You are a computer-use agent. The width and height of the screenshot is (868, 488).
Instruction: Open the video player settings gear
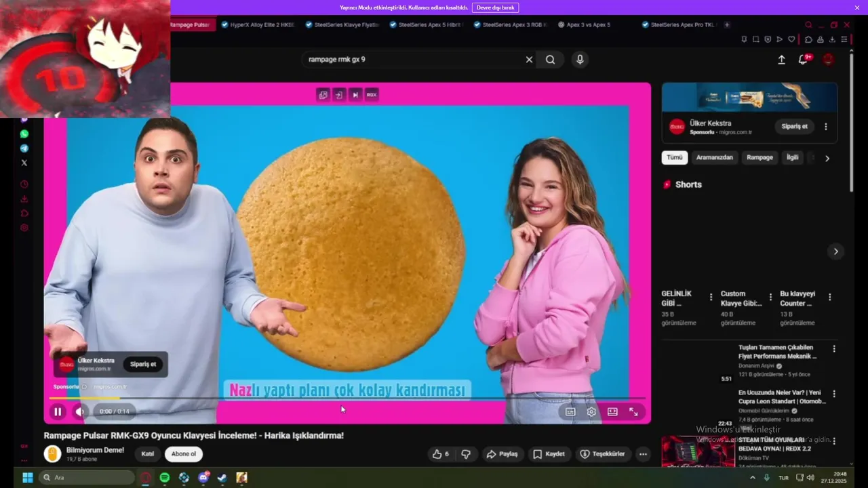(591, 411)
